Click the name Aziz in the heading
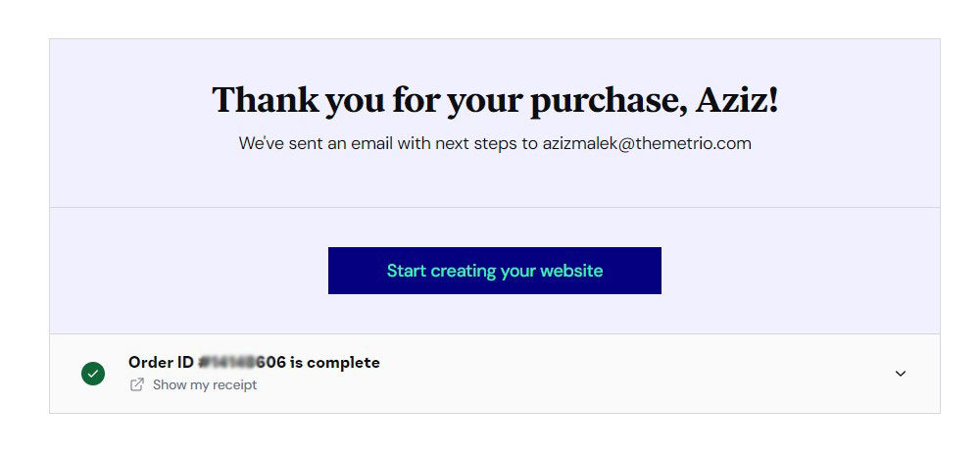Image resolution: width=980 pixels, height=457 pixels. pyautogui.click(x=737, y=99)
